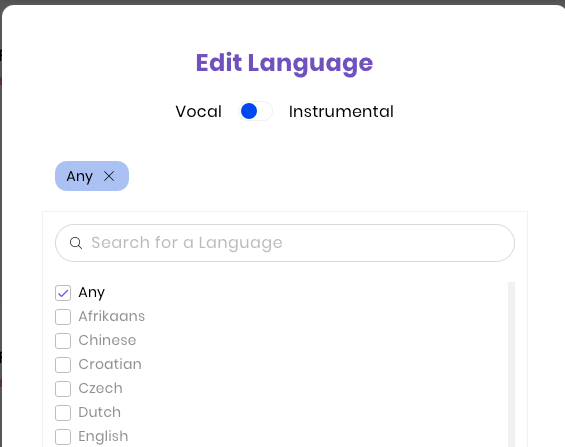Focus the Search for a Language field

pos(285,243)
